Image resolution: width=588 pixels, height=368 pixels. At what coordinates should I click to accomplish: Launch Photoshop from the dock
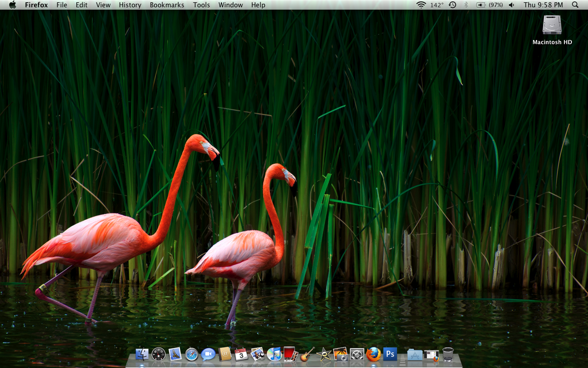390,354
